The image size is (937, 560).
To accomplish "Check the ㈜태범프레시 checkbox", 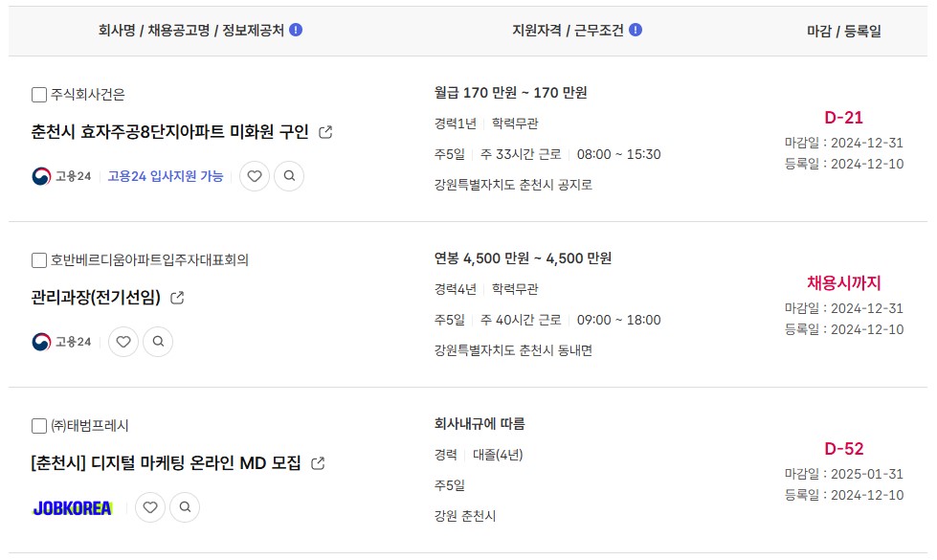I will pos(39,426).
